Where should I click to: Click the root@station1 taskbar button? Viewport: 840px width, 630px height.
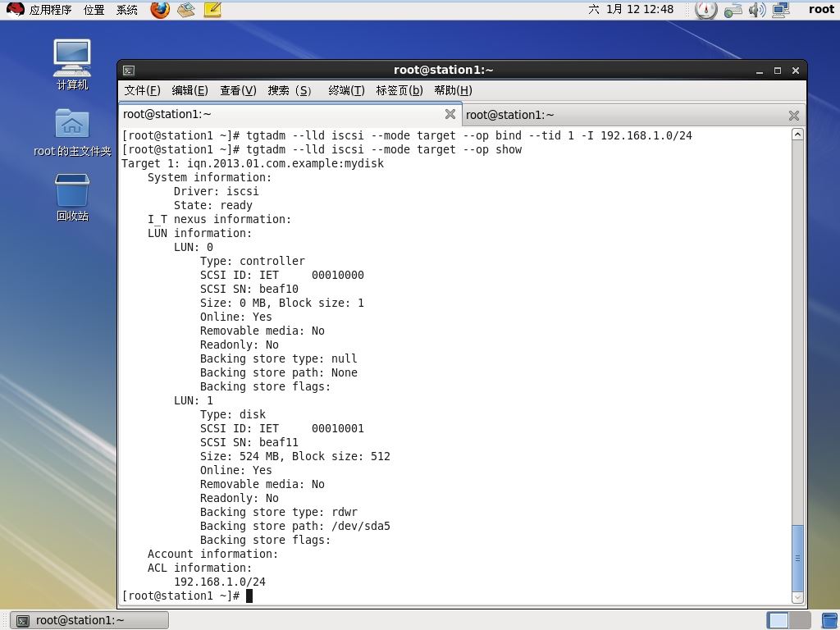[89, 620]
